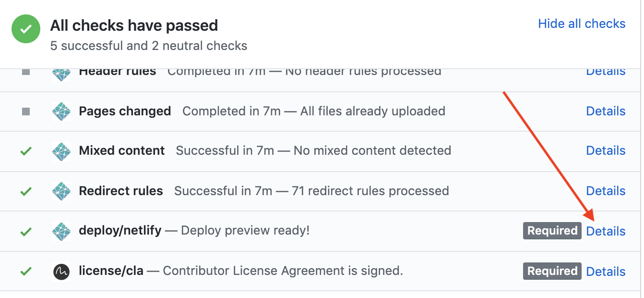Click the green All checks passed icon

(26, 28)
